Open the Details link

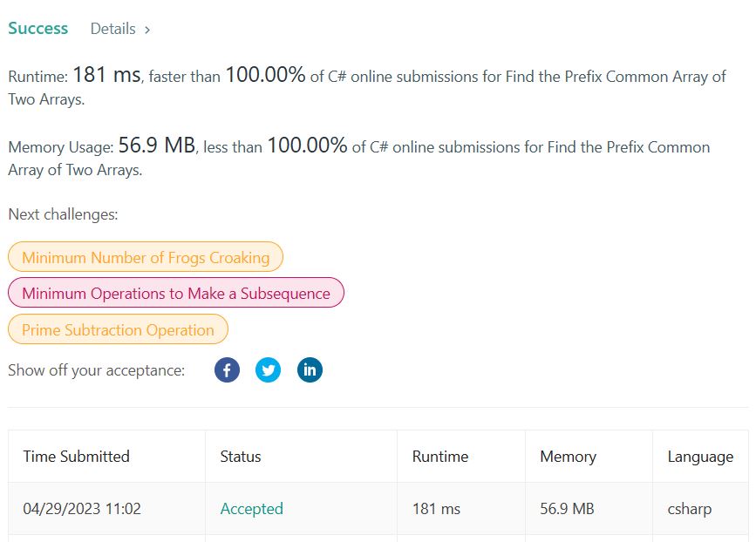pos(112,29)
